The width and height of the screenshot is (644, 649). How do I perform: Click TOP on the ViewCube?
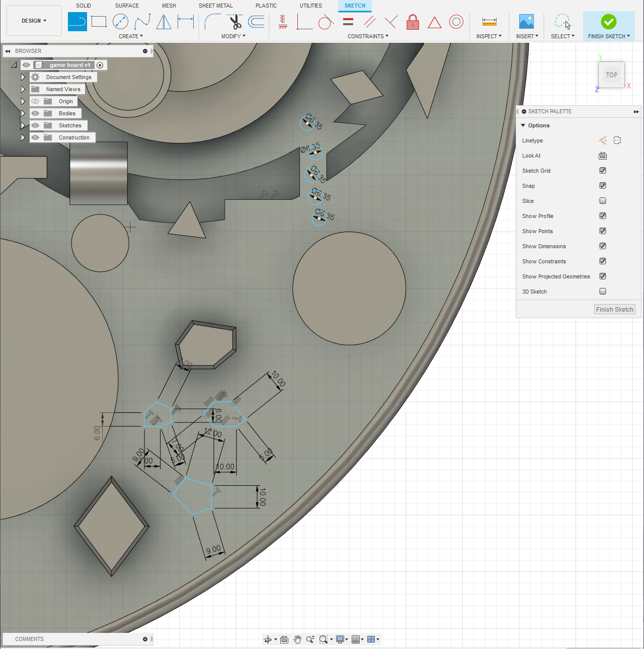coord(611,75)
